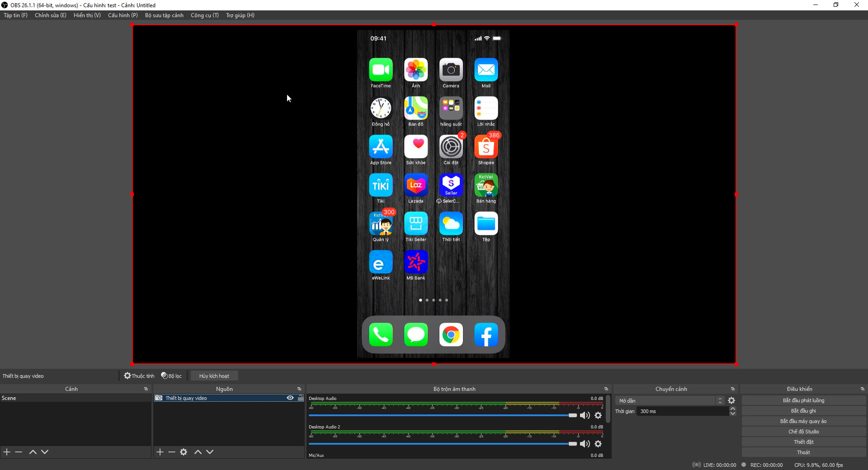Click Hủy kích hoạt button
The height and width of the screenshot is (470, 868).
click(x=214, y=376)
